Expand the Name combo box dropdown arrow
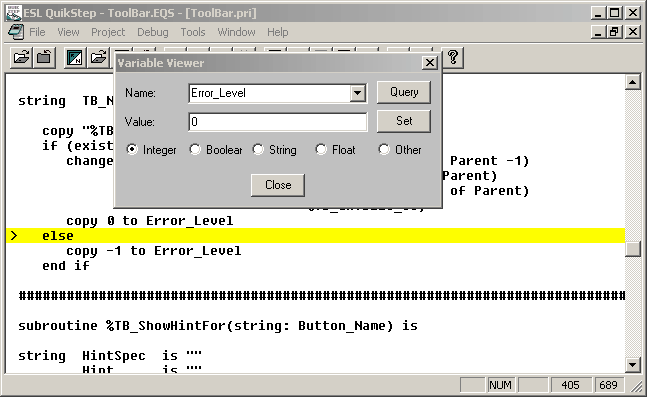The height and width of the screenshot is (397, 647). tap(357, 93)
